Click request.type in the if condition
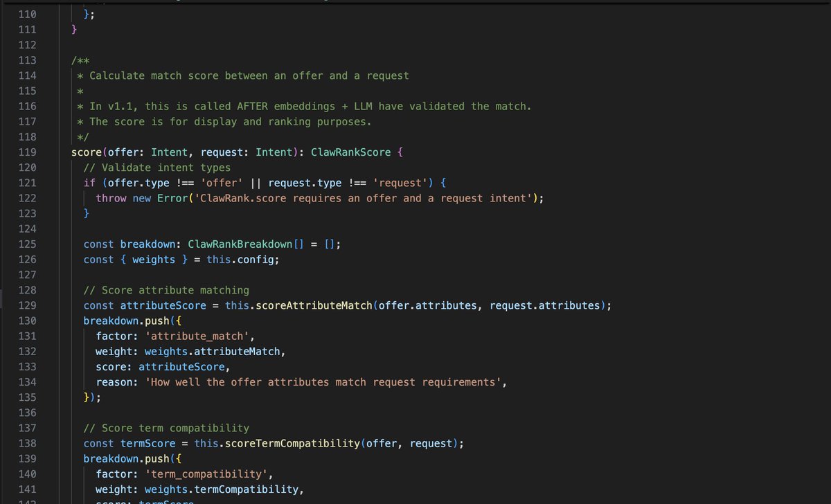The width and height of the screenshot is (831, 504). 305,183
